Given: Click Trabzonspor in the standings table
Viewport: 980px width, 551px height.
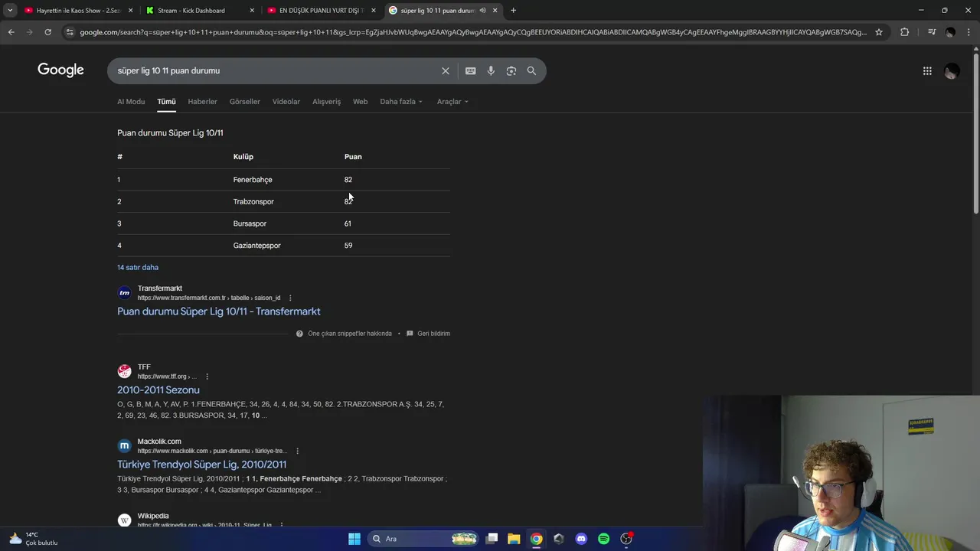Looking at the screenshot, I should [x=253, y=201].
